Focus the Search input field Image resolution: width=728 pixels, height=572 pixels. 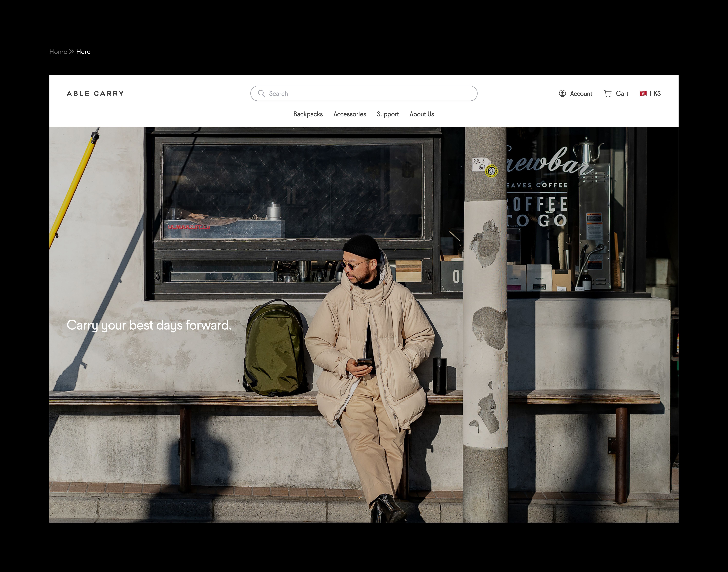[x=364, y=93]
